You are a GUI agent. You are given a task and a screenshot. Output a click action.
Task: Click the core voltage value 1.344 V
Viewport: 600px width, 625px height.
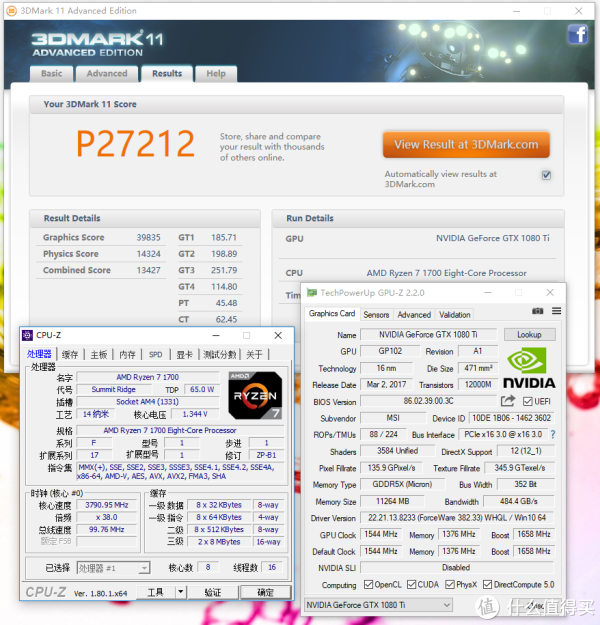(195, 414)
